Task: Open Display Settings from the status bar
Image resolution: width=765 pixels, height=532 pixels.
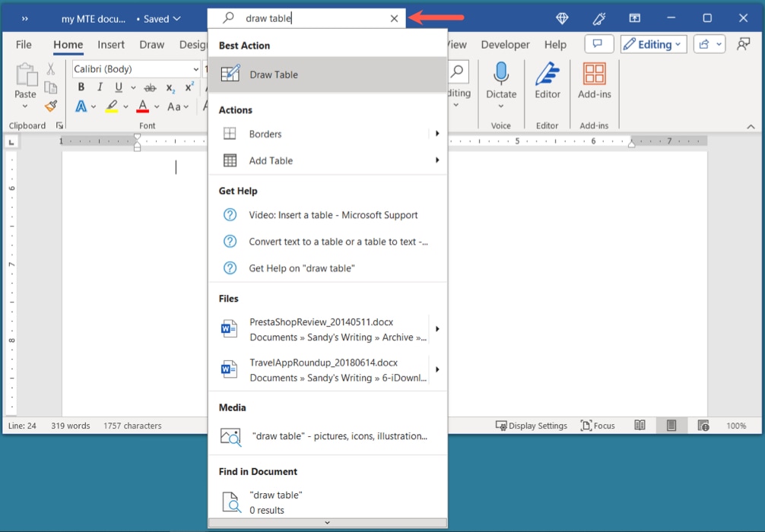Action: [532, 426]
